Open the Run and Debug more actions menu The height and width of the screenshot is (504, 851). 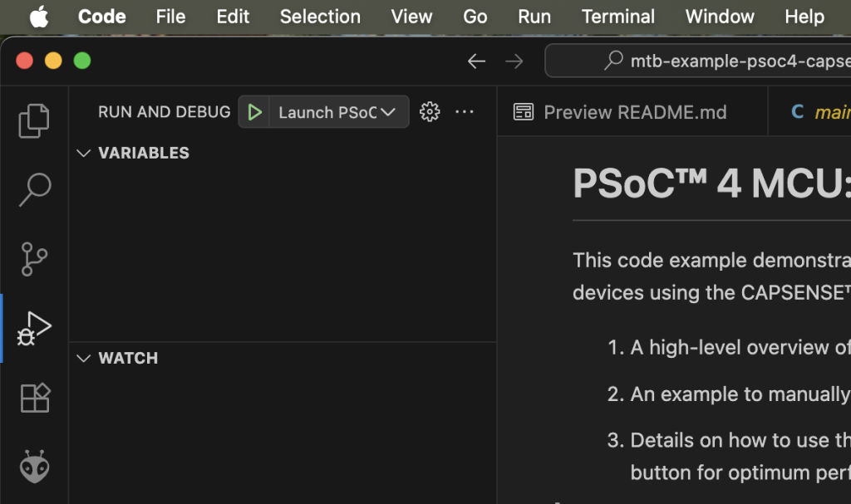coord(464,112)
